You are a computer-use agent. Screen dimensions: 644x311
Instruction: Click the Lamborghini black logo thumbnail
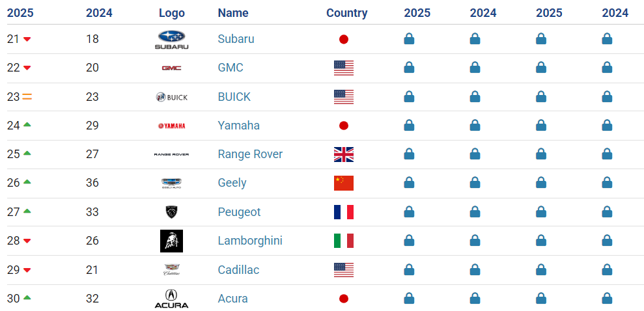(x=171, y=241)
